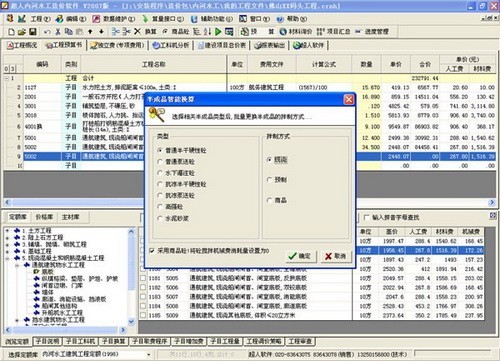Expand 2. 陆上石方工程 tree node

(7, 238)
